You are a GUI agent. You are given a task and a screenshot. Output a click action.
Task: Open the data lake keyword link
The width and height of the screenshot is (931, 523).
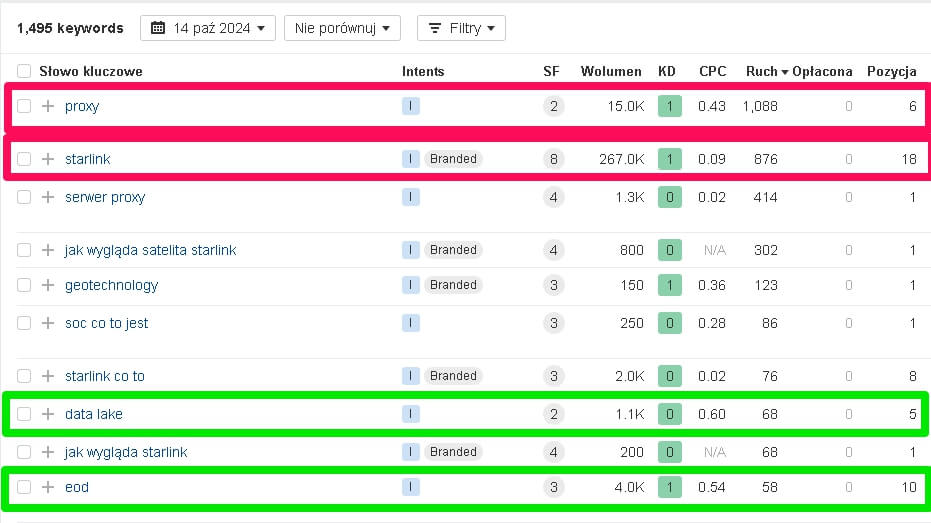[x=94, y=414]
